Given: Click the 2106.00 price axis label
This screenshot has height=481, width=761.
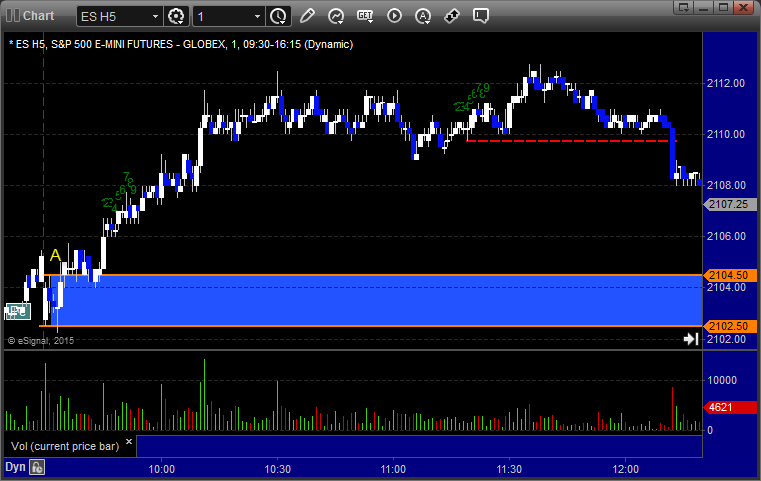Looking at the screenshot, I should coord(726,236).
